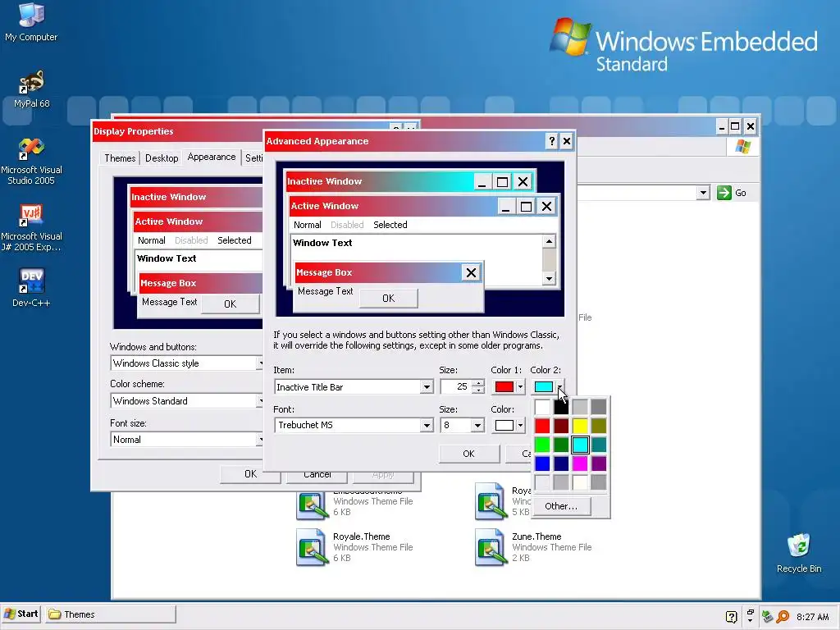Click the system clock showing 8:27 AM
The height and width of the screenshot is (630, 840).
coord(813,617)
